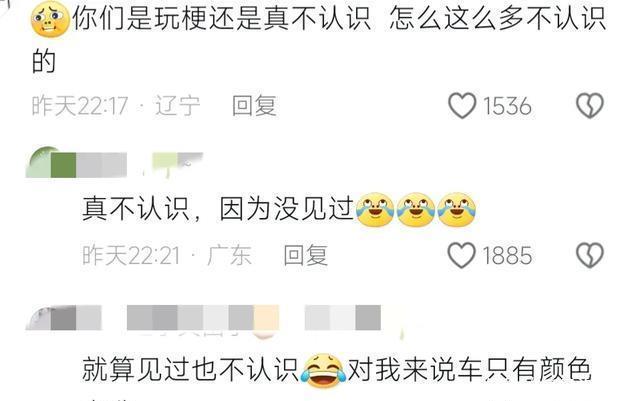The width and height of the screenshot is (640, 401).
Task: Tap the first crying-laughing emoji after 没见过
Action: point(375,210)
